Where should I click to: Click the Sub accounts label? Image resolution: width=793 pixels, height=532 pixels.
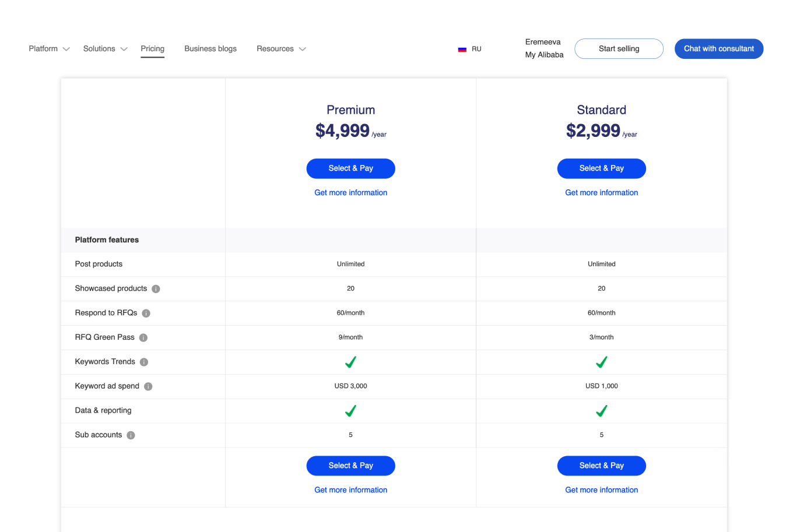(99, 435)
